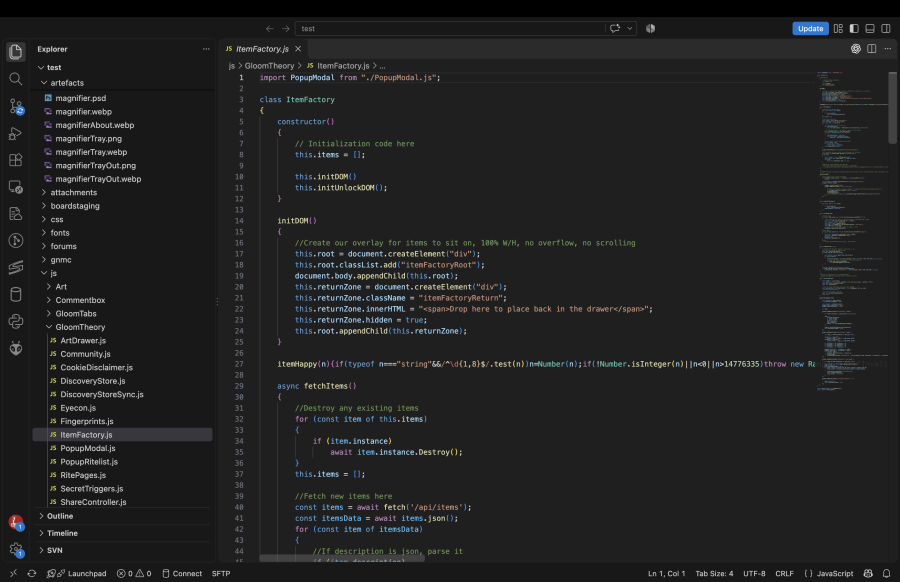Viewport: 900px width, 582px height.
Task: Click the remote window indicator in the status bar
Action: 13,573
